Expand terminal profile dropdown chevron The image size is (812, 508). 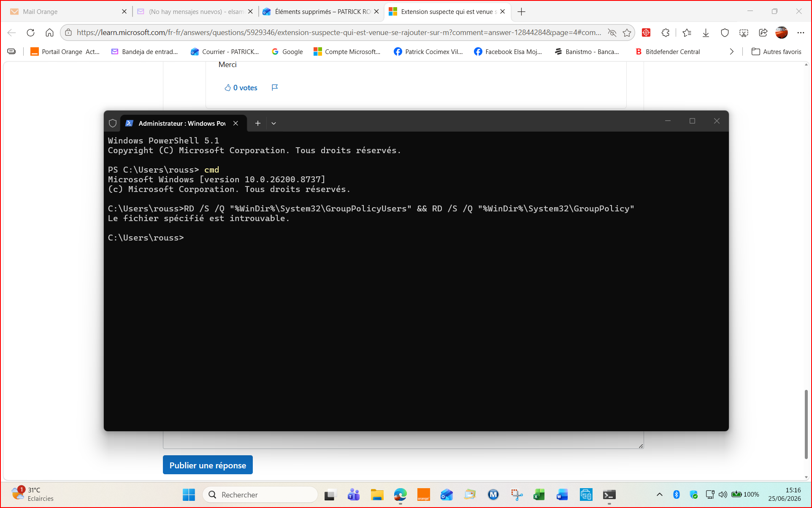(x=273, y=123)
